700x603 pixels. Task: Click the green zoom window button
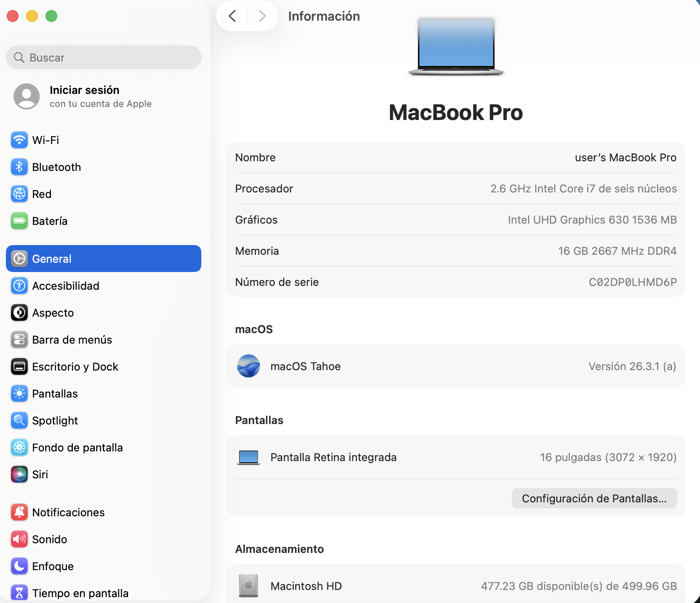pyautogui.click(x=51, y=16)
